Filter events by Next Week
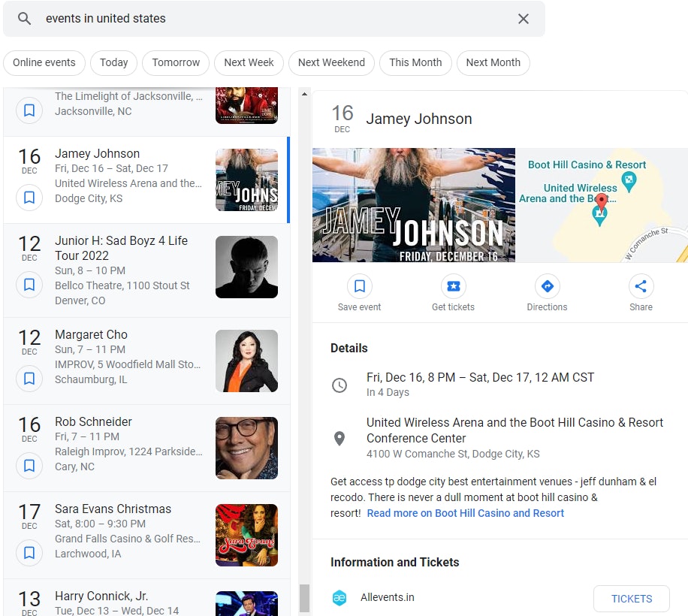Image resolution: width=688 pixels, height=616 pixels. (x=249, y=63)
